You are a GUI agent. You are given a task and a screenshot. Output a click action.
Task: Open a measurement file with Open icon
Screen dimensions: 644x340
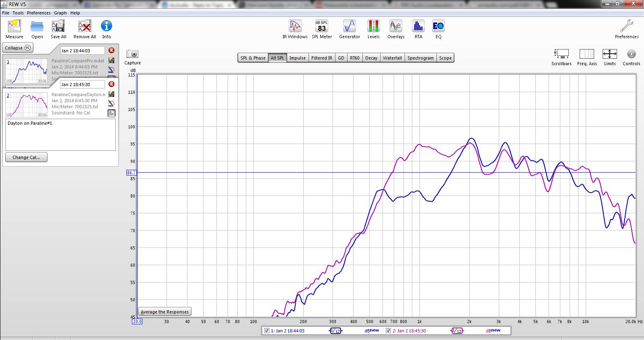37,27
